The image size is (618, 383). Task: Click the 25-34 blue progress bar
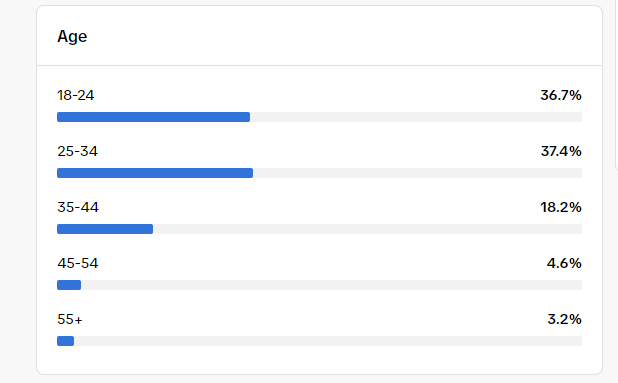[155, 173]
